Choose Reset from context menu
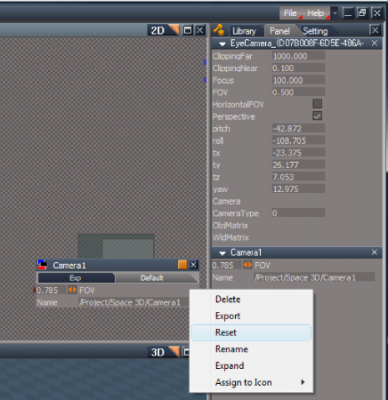The height and width of the screenshot is (400, 388). coord(251,332)
